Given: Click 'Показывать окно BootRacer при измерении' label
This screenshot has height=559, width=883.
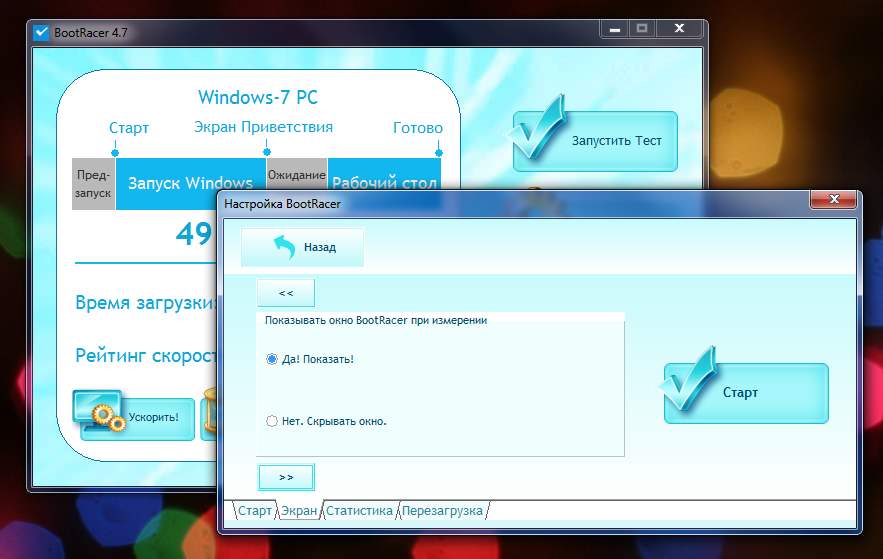Looking at the screenshot, I should point(376,320).
